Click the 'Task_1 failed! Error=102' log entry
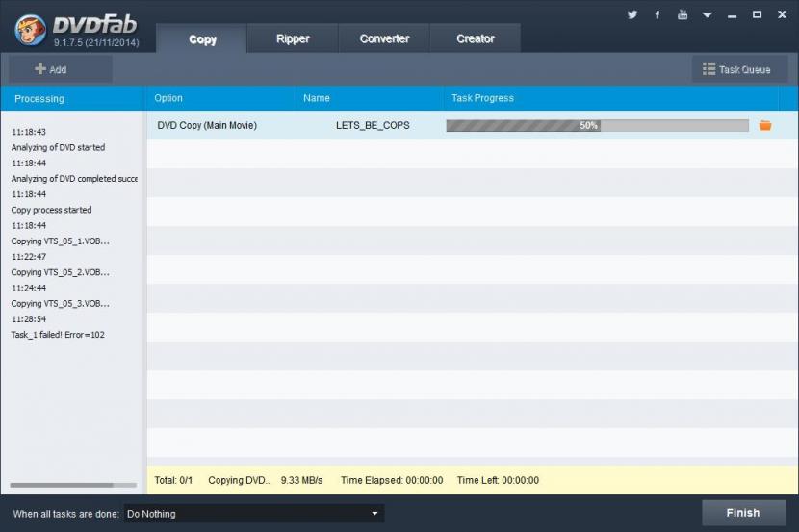Image resolution: width=799 pixels, height=532 pixels. tap(58, 335)
